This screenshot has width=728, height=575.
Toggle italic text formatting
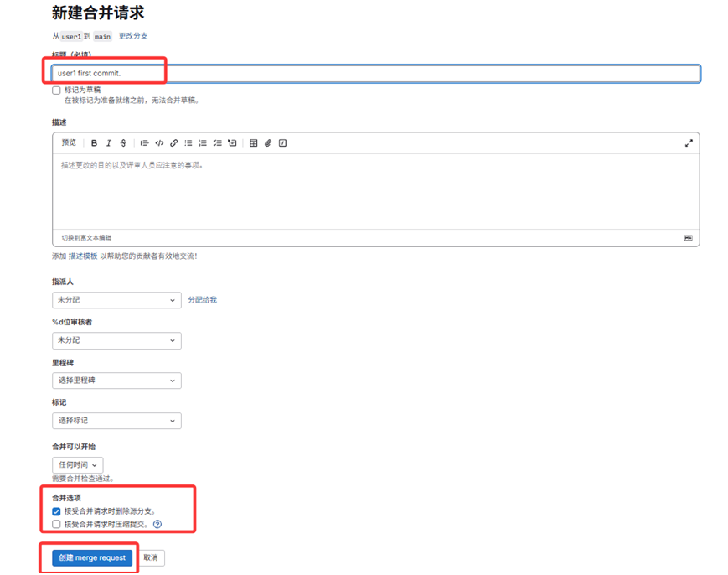click(x=109, y=143)
